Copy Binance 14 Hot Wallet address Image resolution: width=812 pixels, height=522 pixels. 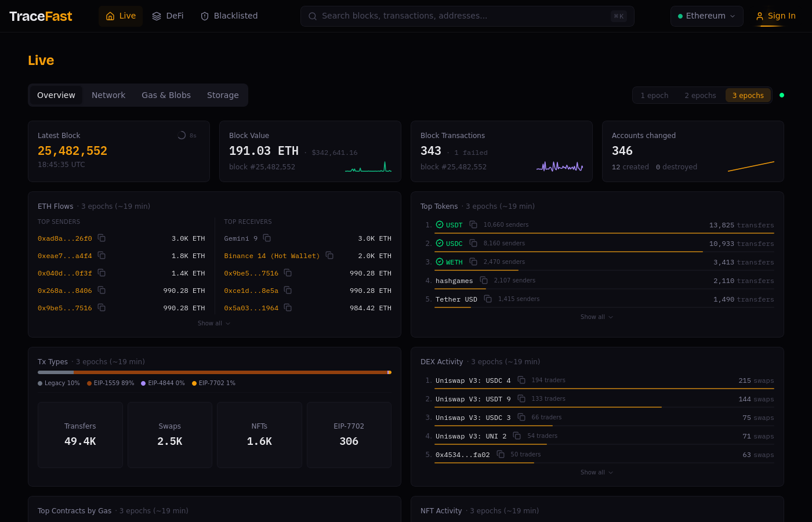(x=329, y=256)
